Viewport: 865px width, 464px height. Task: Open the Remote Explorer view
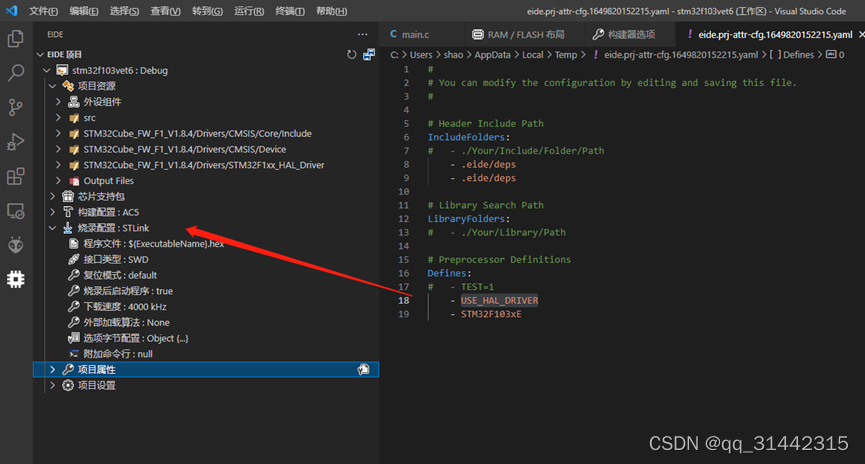[x=15, y=211]
